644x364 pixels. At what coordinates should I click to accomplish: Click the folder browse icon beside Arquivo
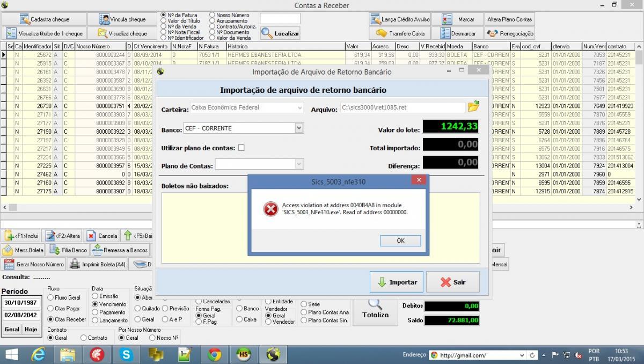click(473, 106)
